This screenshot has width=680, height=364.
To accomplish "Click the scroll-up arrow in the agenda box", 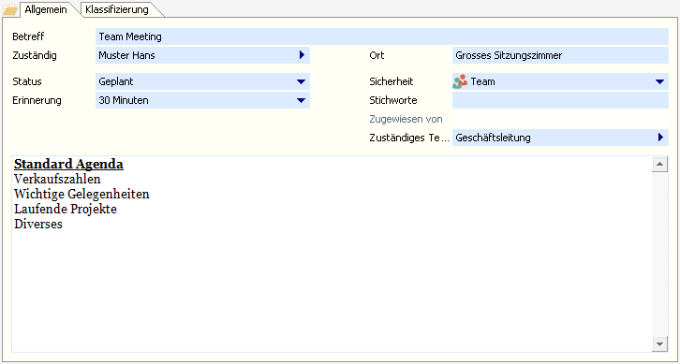I will (x=660, y=164).
